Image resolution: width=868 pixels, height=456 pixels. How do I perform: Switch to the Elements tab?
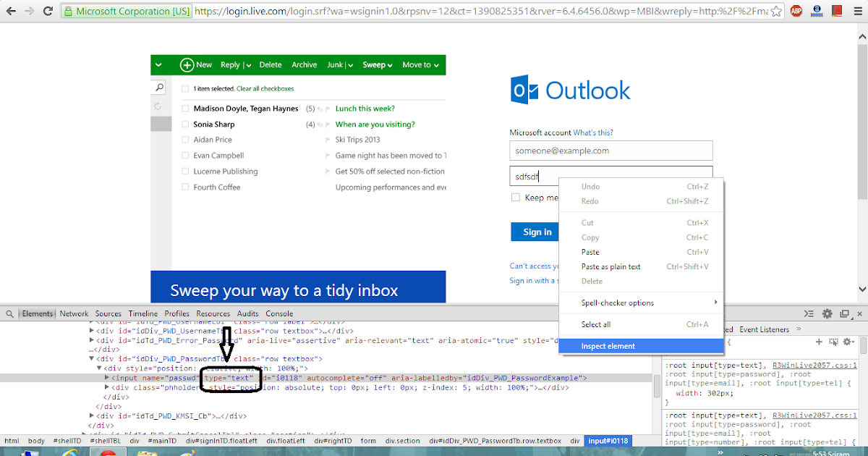[x=37, y=314]
